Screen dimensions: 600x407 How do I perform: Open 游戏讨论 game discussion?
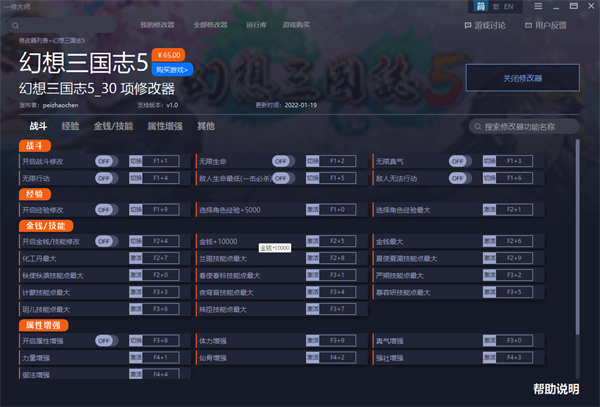(485, 25)
